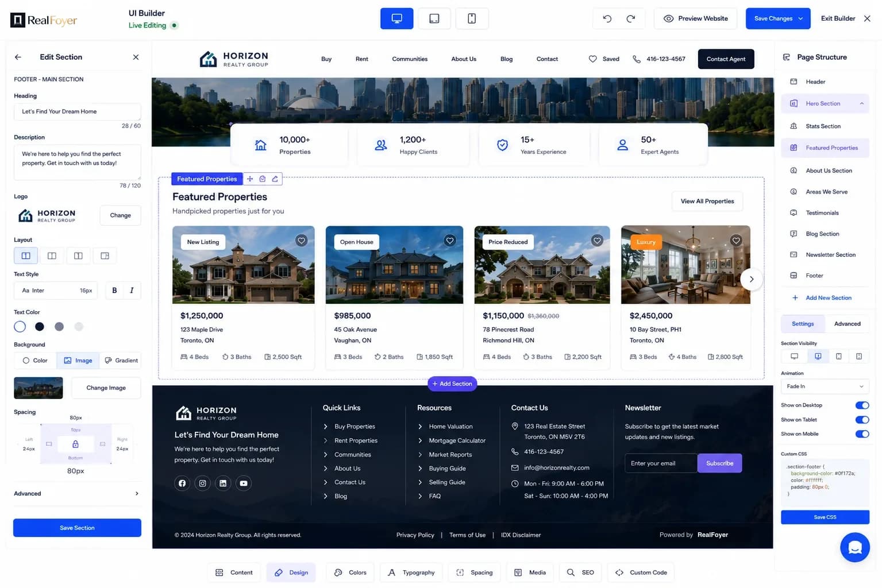882x588 pixels.
Task: Open the Animation Fade In dropdown
Action: click(825, 386)
